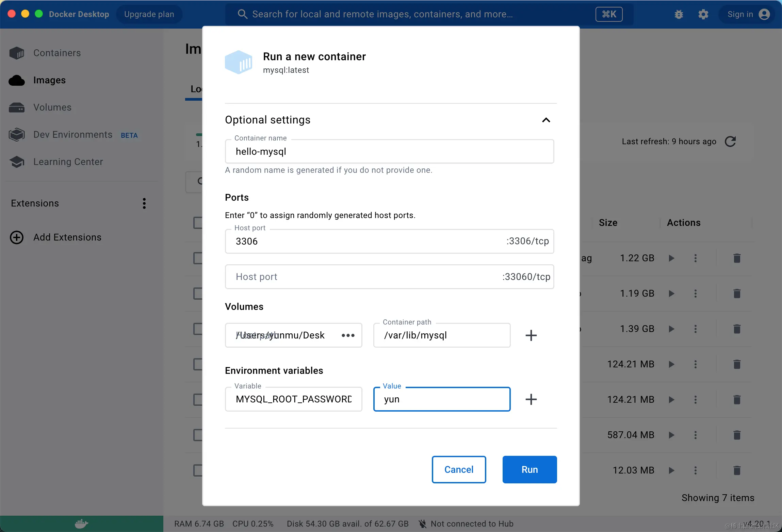
Task: Click the Docker whale status icon
Action: click(x=81, y=524)
